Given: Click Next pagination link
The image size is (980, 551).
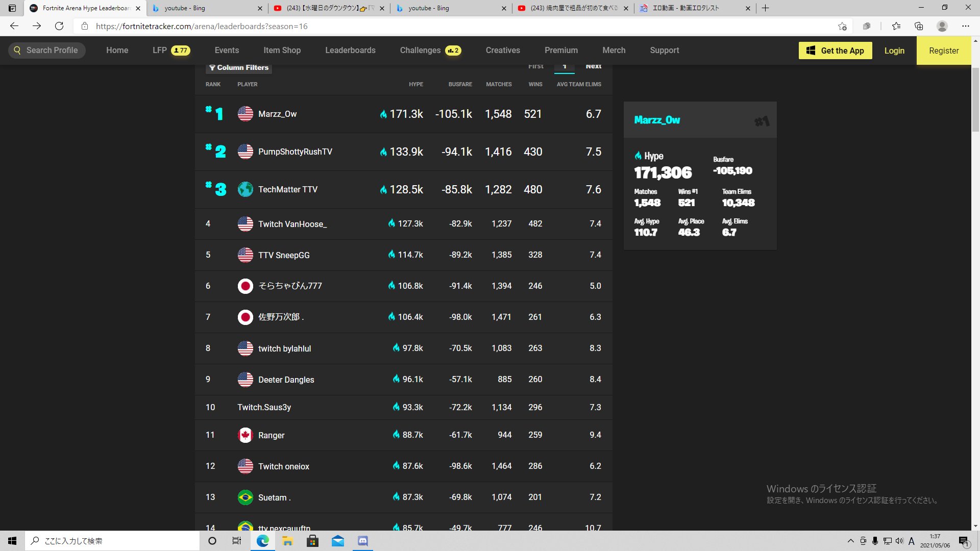Looking at the screenshot, I should pyautogui.click(x=593, y=66).
